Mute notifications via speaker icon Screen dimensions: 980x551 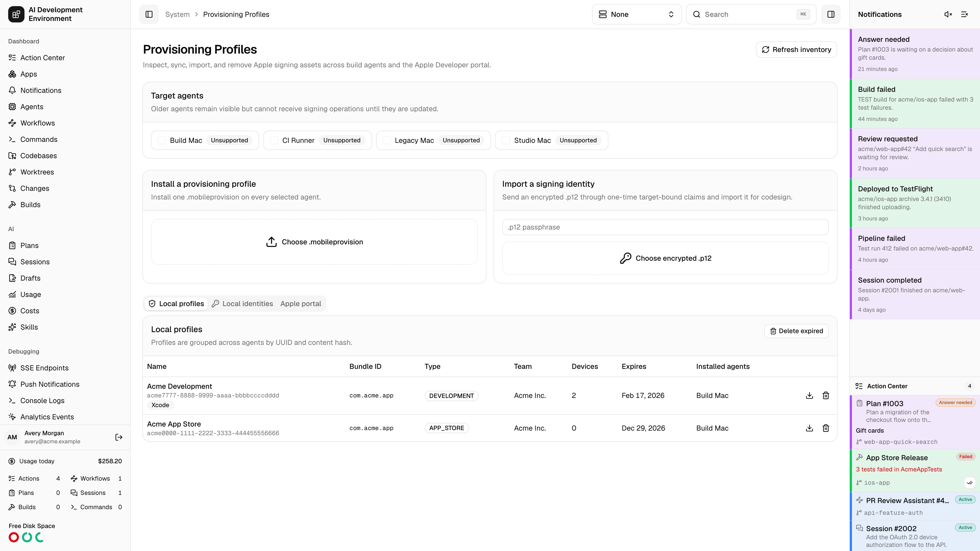pos(948,15)
